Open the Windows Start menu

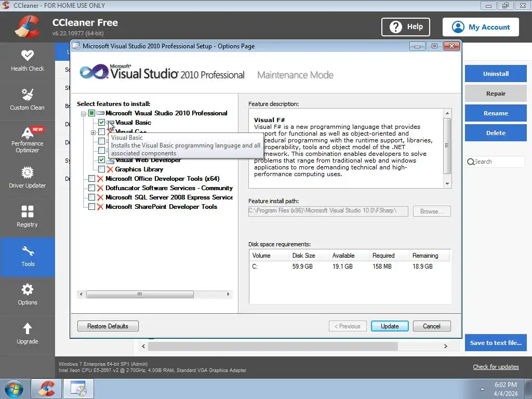click(14, 389)
